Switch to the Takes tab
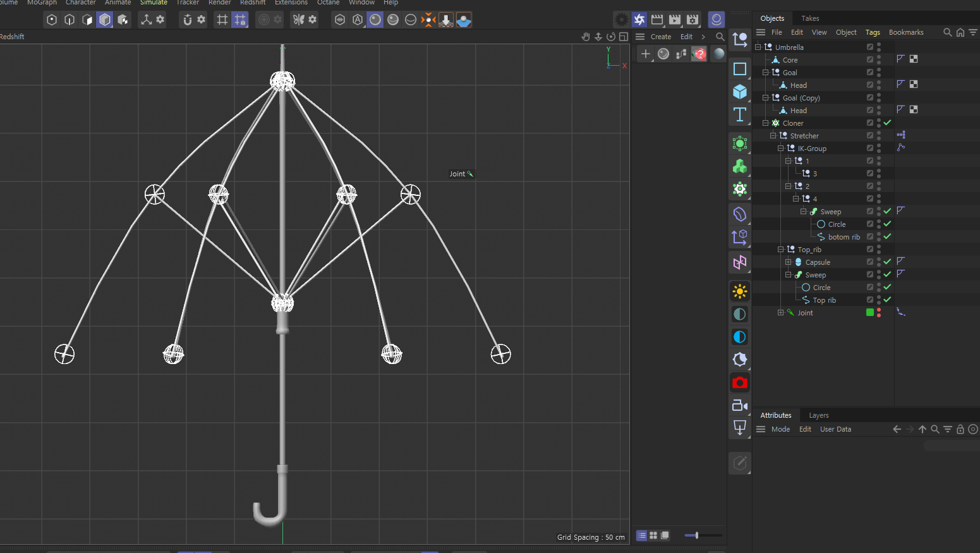 [810, 18]
